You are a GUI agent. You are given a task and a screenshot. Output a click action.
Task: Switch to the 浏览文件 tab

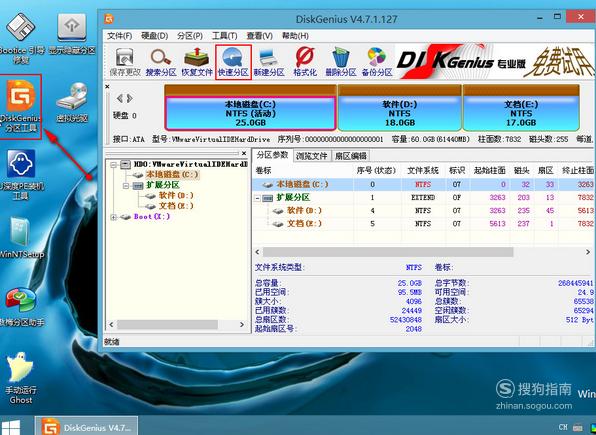point(311,156)
